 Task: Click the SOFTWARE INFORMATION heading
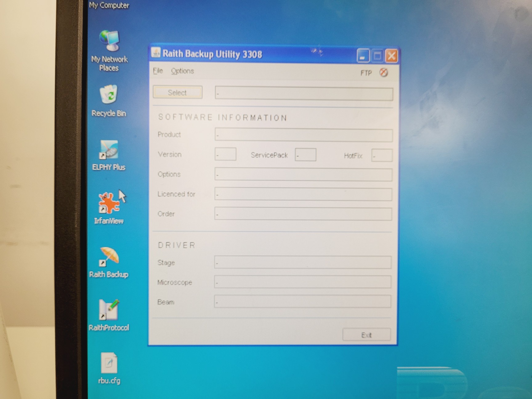point(223,118)
